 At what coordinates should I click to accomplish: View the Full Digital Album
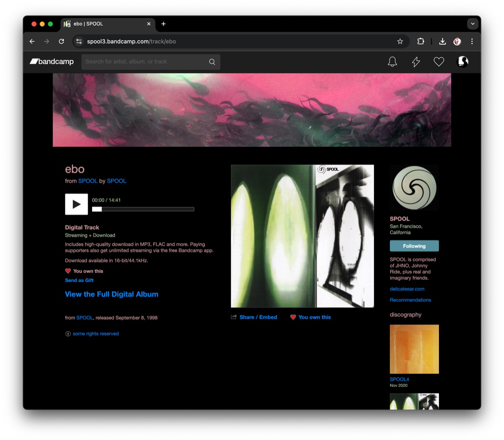[112, 294]
